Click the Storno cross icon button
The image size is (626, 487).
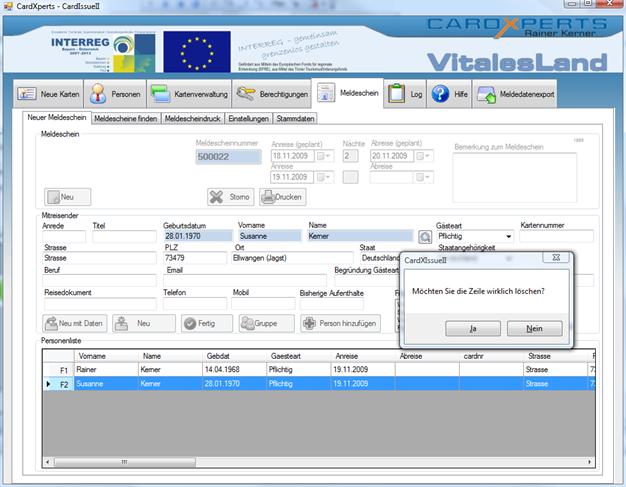click(x=230, y=197)
